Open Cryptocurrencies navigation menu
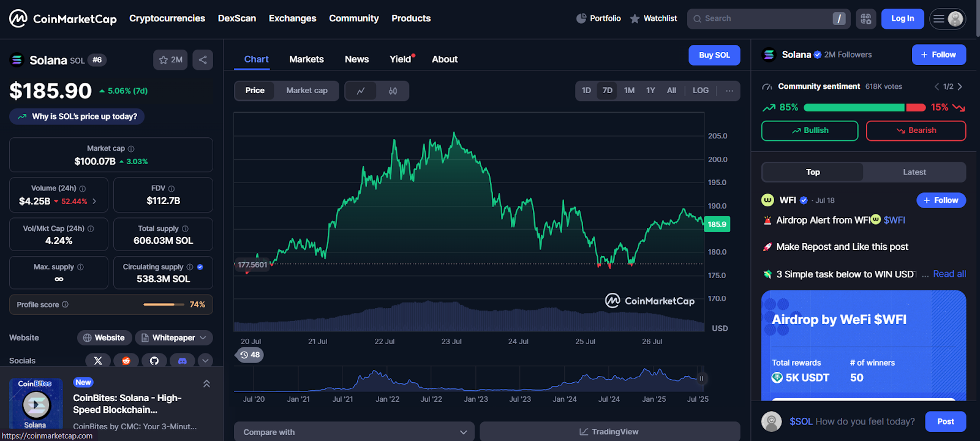Viewport: 980px width, 441px height. click(x=167, y=18)
